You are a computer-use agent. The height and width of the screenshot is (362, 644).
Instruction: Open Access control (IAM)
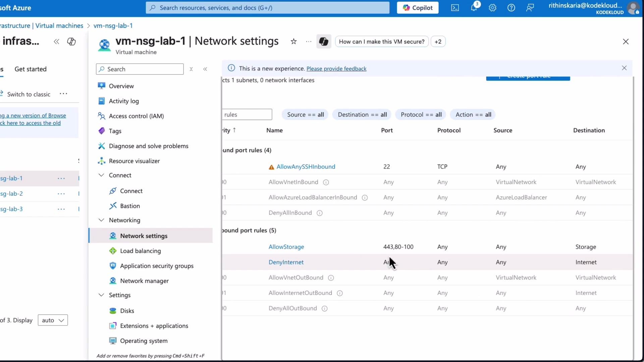pyautogui.click(x=136, y=116)
